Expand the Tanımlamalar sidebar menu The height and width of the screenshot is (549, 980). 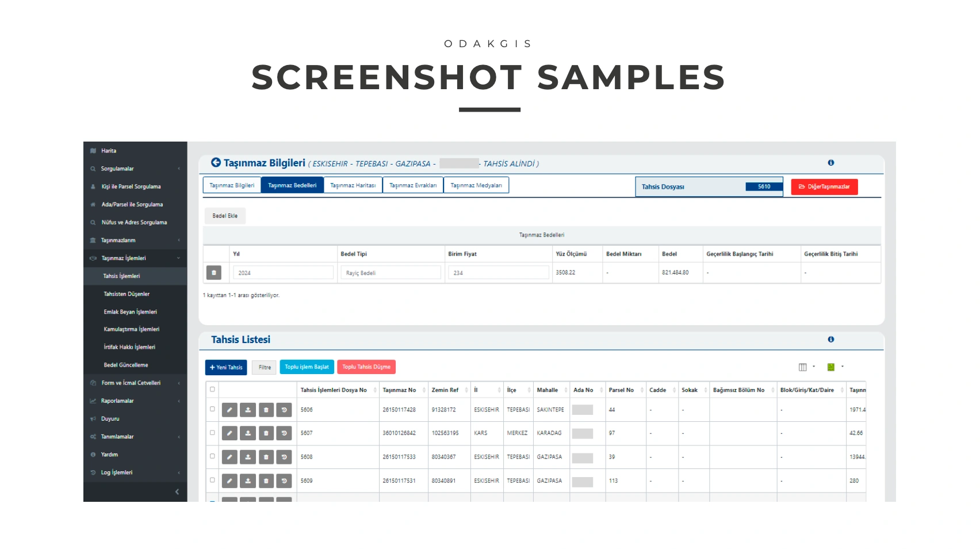[x=135, y=437]
